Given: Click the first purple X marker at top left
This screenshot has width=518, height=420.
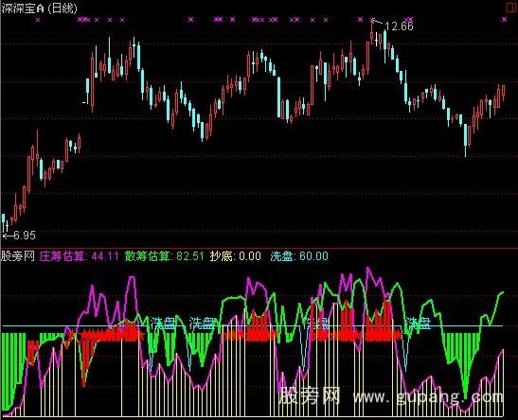Looking at the screenshot, I should [38, 20].
